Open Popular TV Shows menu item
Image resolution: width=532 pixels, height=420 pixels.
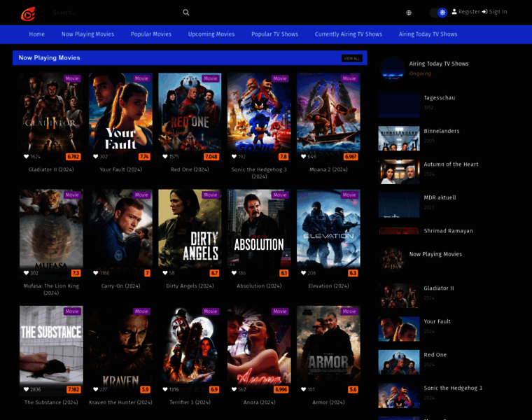pyautogui.click(x=275, y=34)
